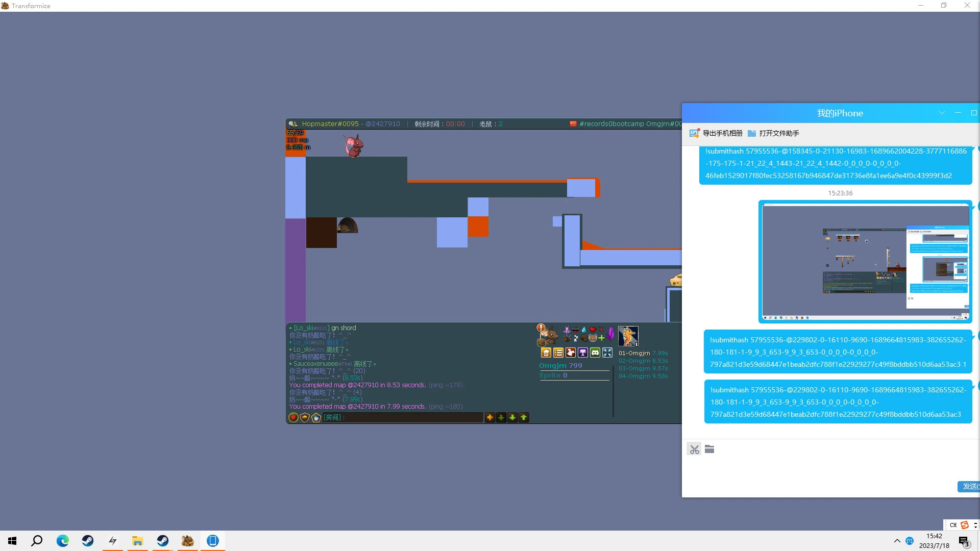The width and height of the screenshot is (980, 551).
Task: Open the seahorse avatar thumbnail
Action: 628,336
